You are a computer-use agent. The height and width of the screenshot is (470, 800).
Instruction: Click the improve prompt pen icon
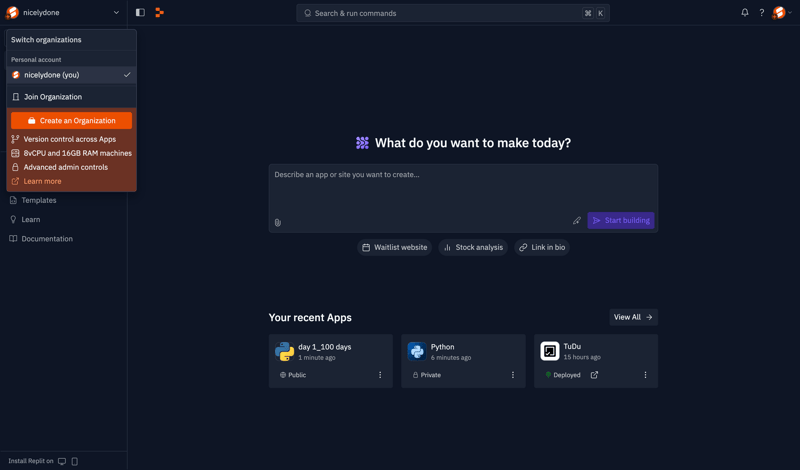pos(577,220)
